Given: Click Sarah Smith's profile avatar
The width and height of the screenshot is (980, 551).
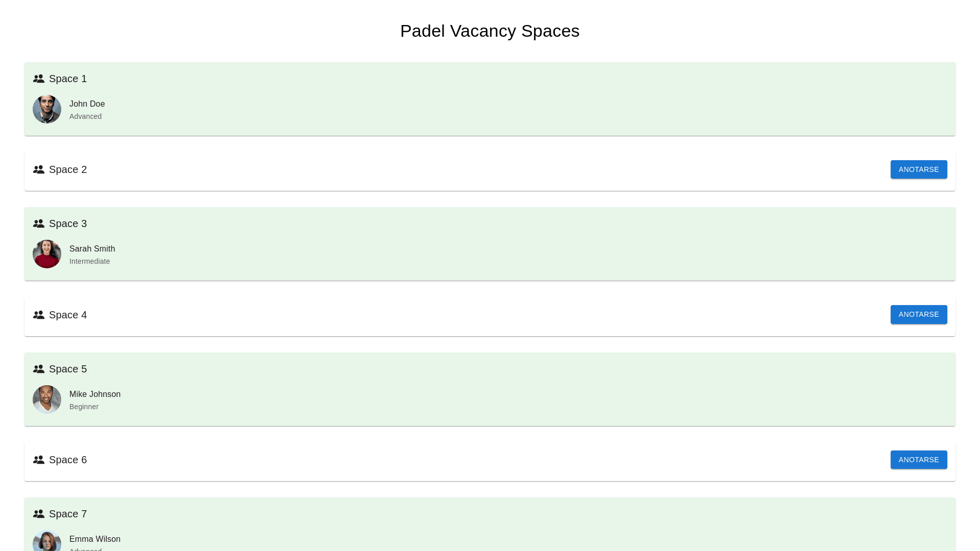Looking at the screenshot, I should click(47, 254).
